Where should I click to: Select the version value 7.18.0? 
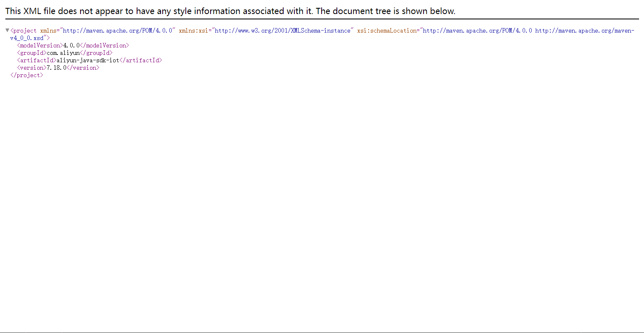[57, 68]
